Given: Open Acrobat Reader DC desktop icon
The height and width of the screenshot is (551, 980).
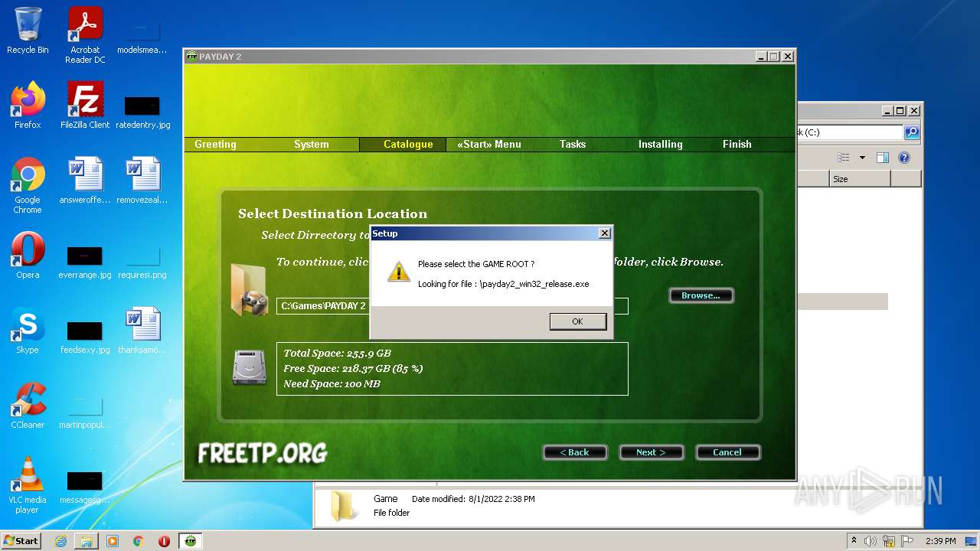Looking at the screenshot, I should pyautogui.click(x=85, y=35).
